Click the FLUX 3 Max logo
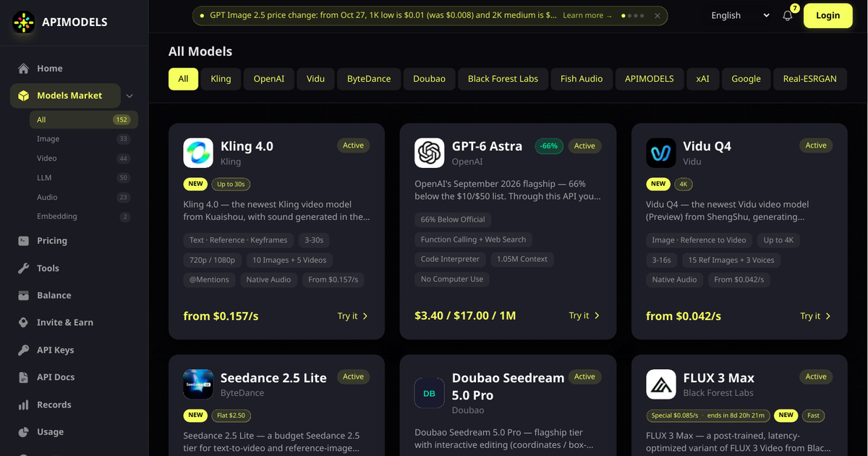 (661, 384)
